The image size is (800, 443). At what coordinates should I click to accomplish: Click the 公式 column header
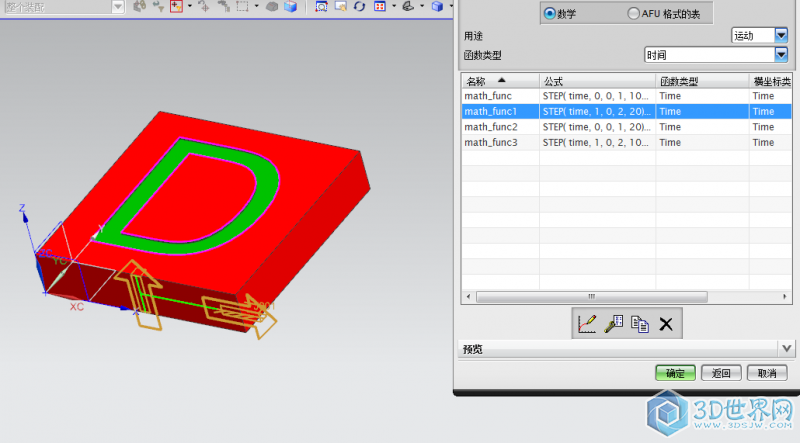597,81
